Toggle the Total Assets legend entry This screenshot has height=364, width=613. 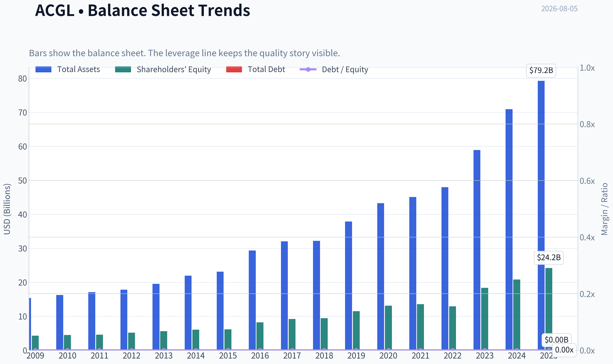(x=68, y=69)
